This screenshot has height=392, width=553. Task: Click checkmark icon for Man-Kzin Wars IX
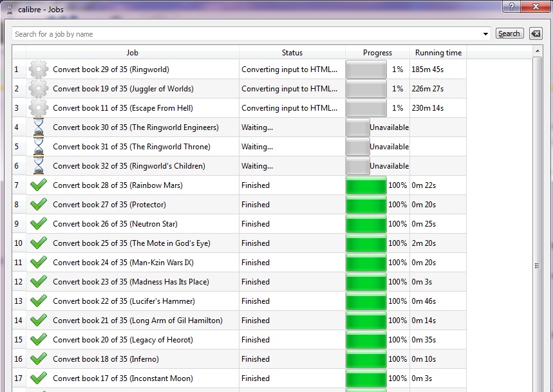(x=39, y=262)
